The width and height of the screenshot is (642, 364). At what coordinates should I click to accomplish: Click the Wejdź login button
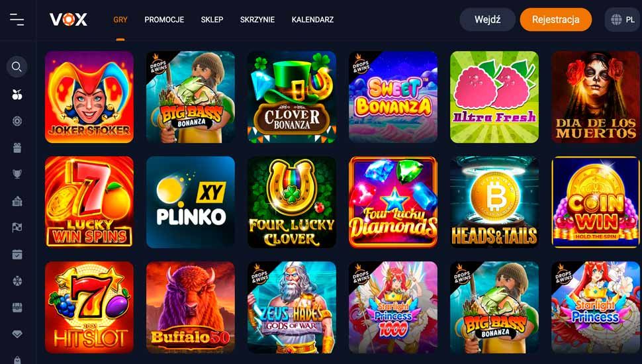[x=487, y=19]
